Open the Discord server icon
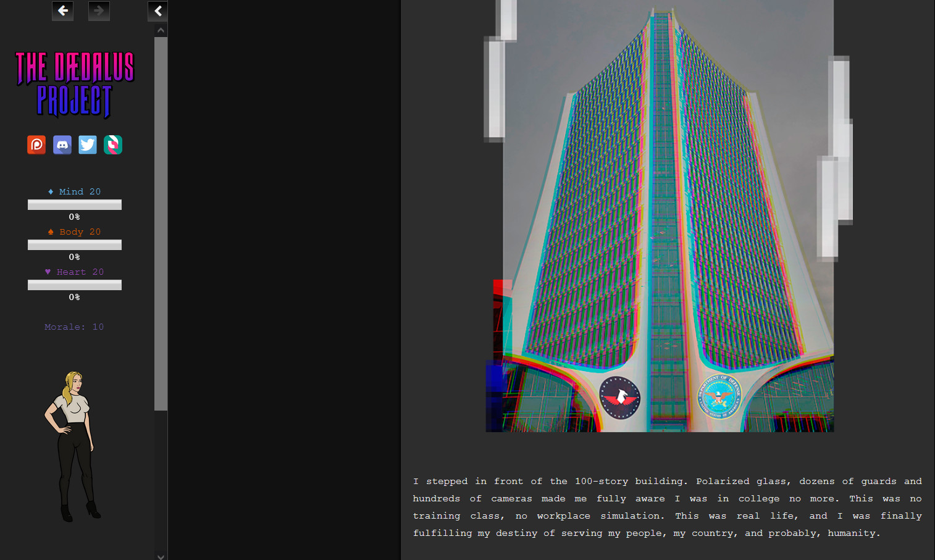The width and height of the screenshot is (935, 560). coord(62,144)
